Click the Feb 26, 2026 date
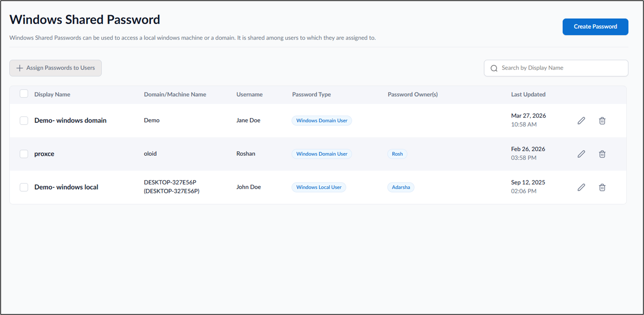Viewport: 644px width, 315px height. click(528, 149)
